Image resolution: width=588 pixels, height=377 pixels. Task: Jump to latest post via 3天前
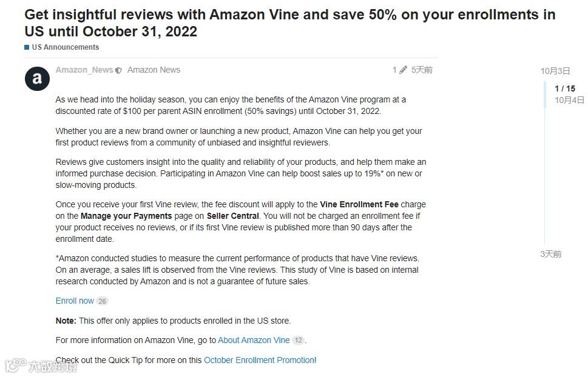(550, 254)
